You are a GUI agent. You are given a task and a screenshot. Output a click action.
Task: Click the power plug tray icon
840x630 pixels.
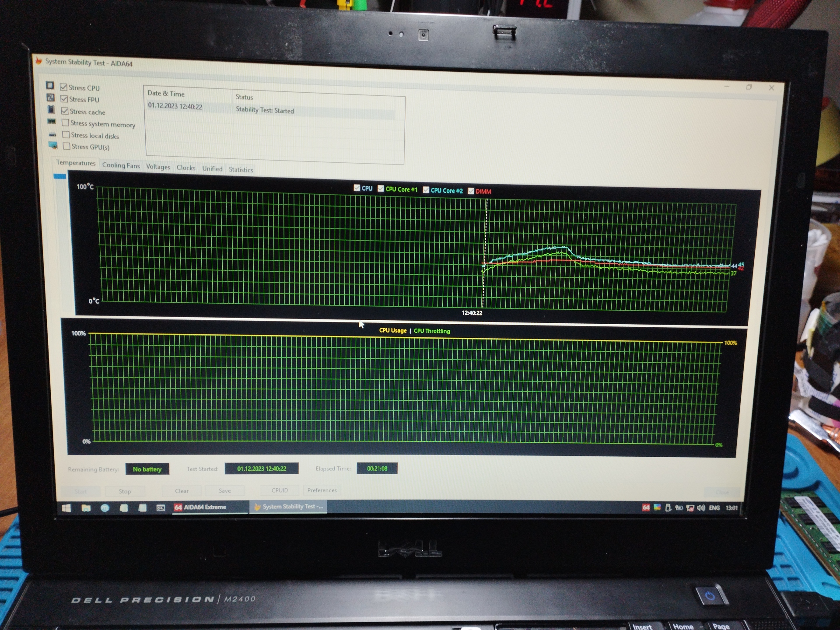(679, 508)
